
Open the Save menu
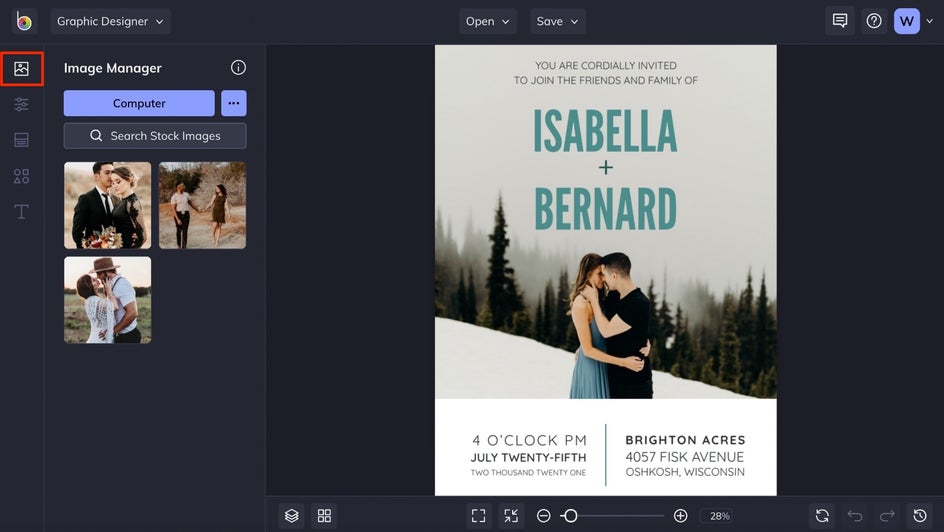click(557, 21)
